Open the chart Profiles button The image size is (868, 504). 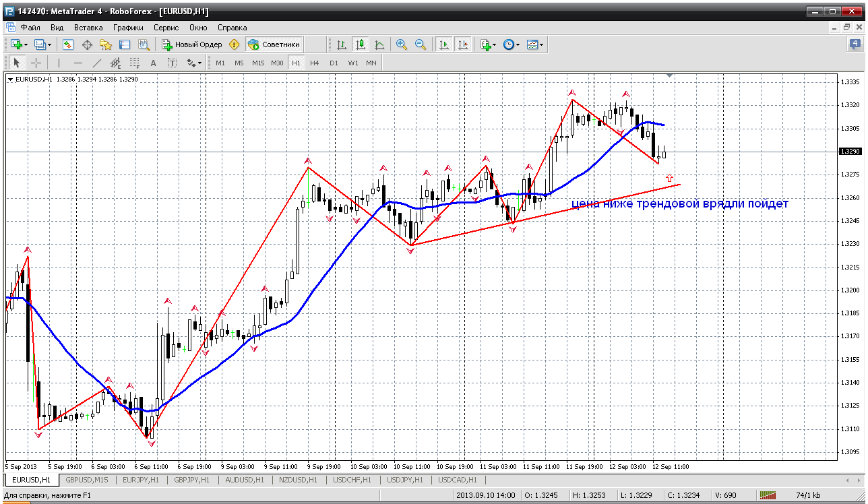(39, 44)
